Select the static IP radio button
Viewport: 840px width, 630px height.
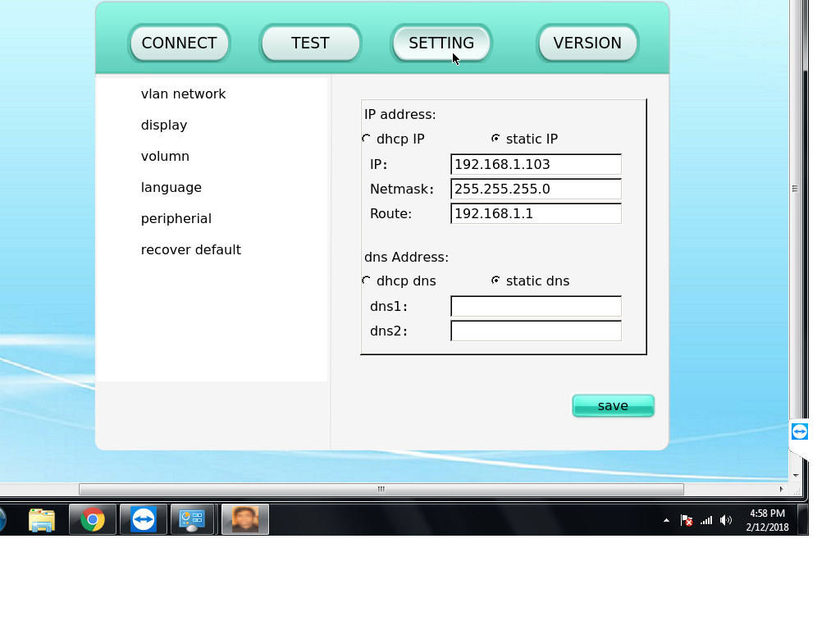click(x=495, y=139)
